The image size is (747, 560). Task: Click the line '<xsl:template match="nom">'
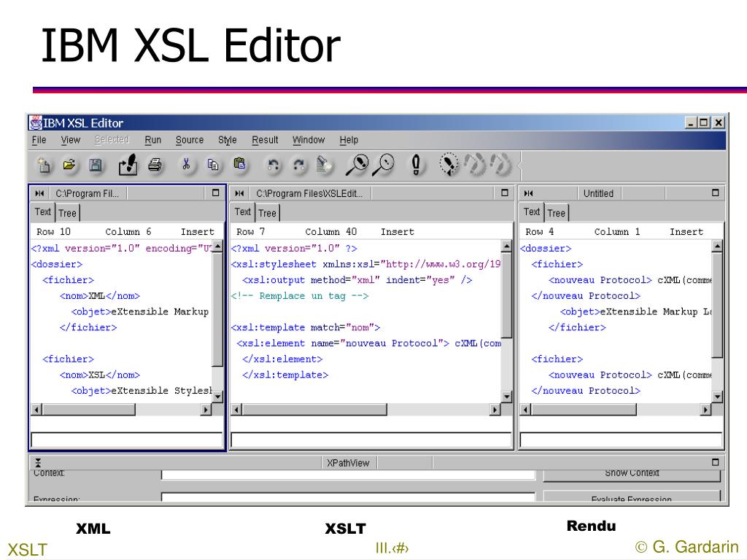click(x=306, y=327)
